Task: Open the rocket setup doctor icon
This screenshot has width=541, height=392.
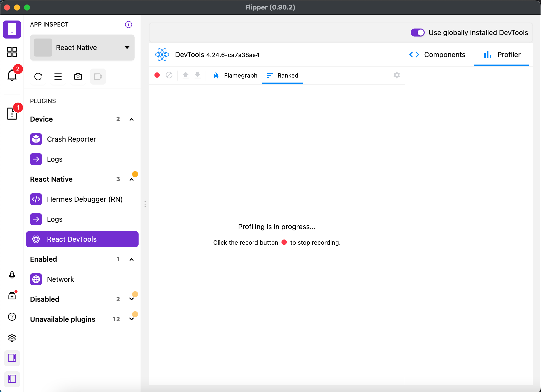Action: pyautogui.click(x=12, y=275)
